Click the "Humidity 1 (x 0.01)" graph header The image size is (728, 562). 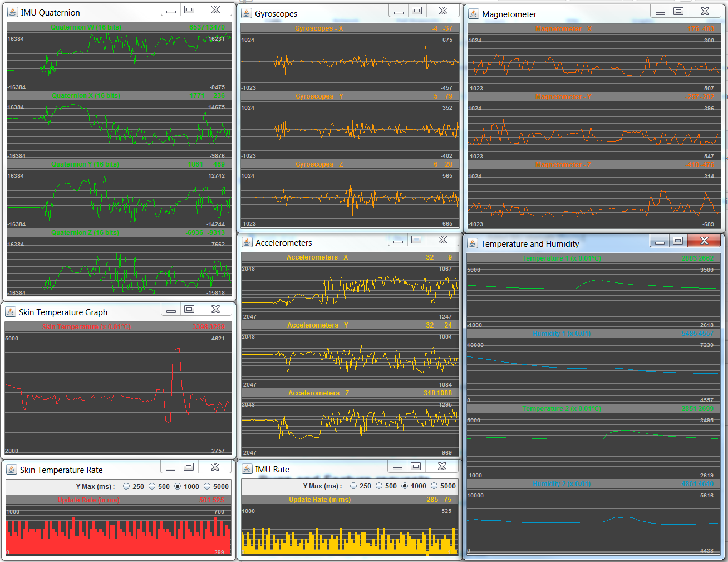coord(593,334)
